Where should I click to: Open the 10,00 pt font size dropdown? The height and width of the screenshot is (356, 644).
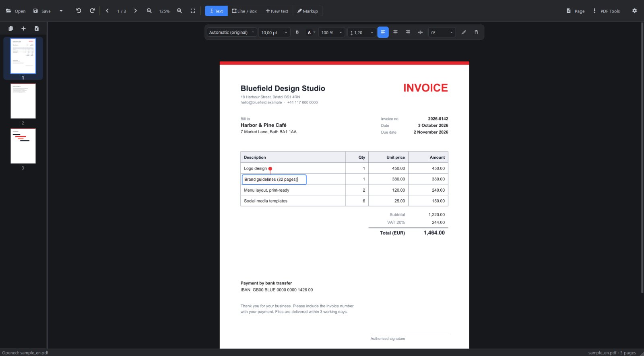coord(275,32)
